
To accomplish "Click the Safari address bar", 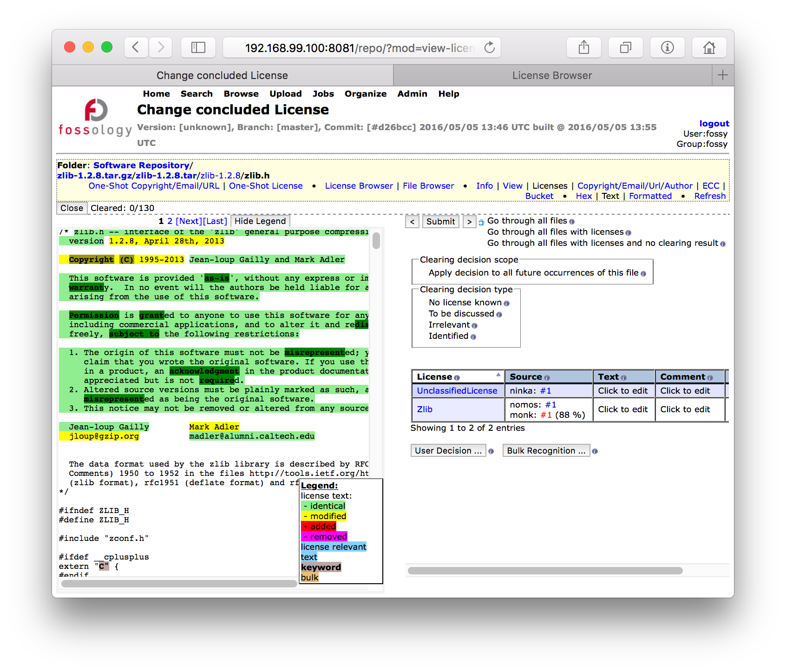I will (362, 47).
